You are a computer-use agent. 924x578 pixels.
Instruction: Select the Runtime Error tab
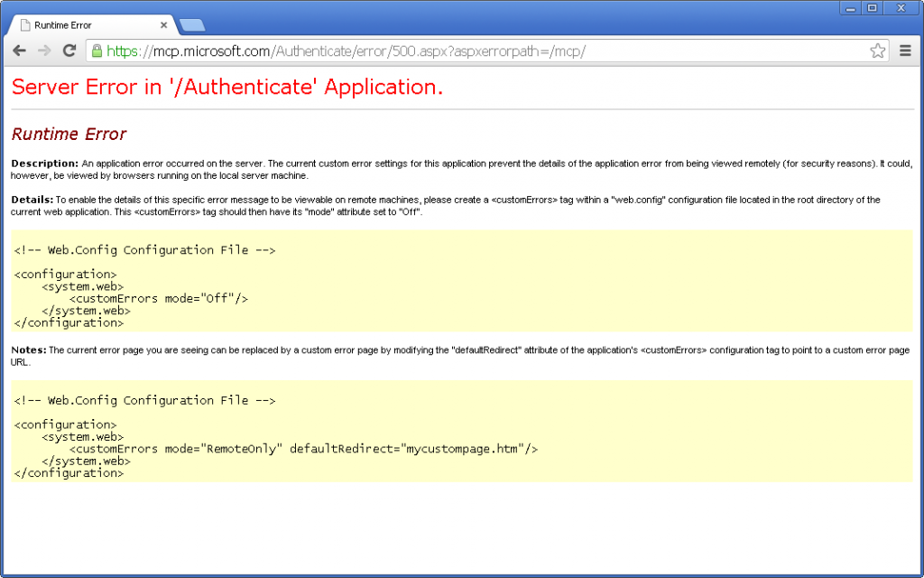[81, 25]
